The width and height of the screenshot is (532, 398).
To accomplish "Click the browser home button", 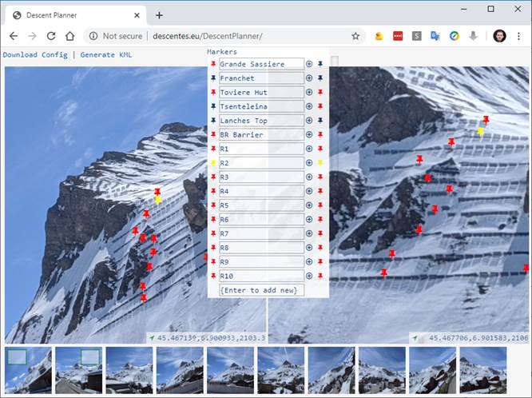I will click(x=69, y=36).
